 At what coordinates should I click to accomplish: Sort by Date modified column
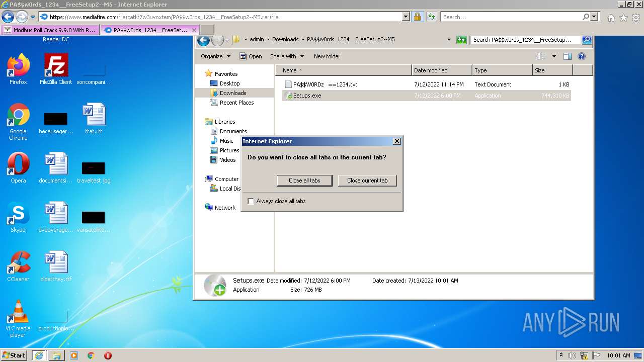point(442,70)
